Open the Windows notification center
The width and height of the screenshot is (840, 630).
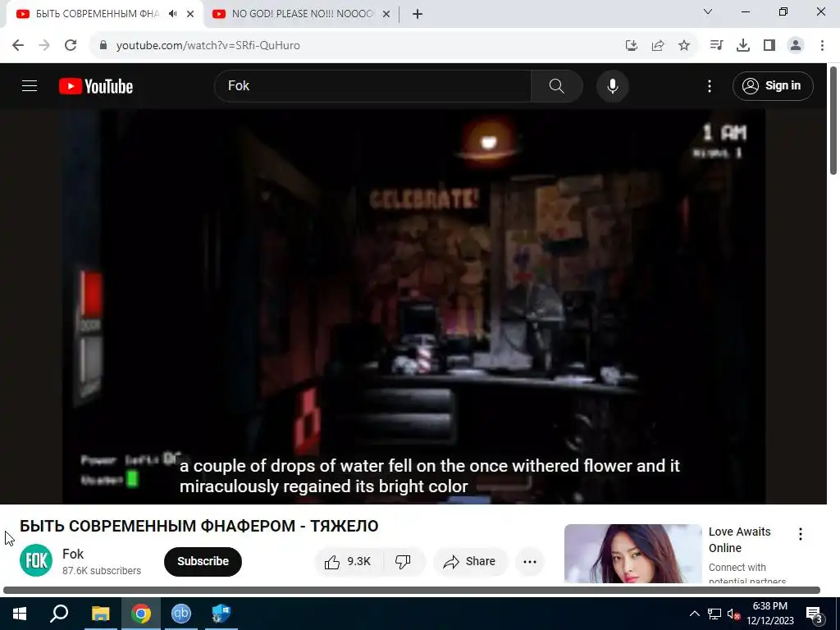pos(814,614)
